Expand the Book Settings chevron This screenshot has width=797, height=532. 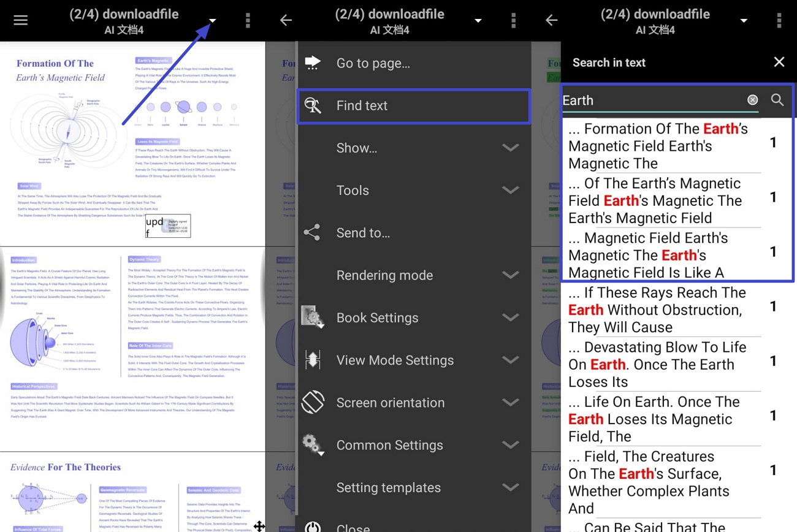coord(511,317)
